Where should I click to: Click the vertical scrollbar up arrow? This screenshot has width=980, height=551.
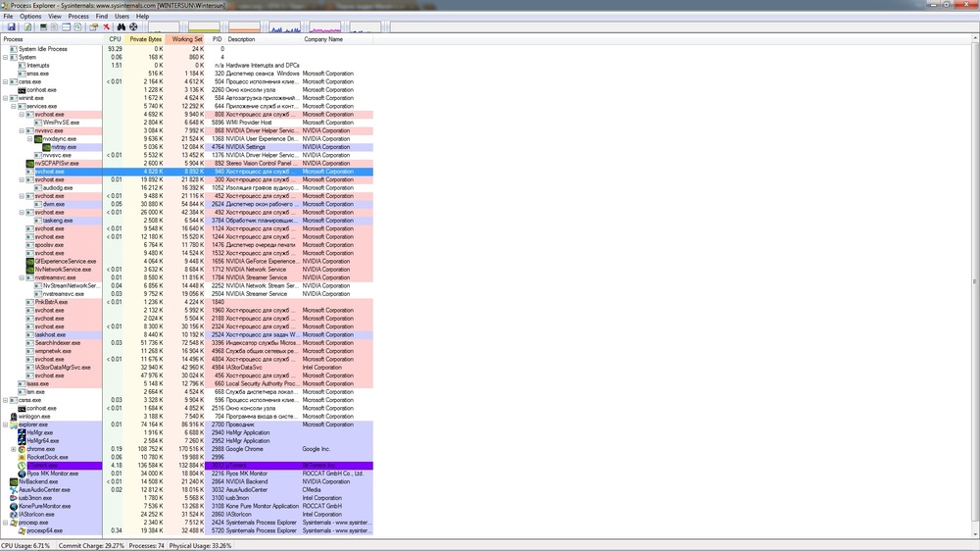976,39
